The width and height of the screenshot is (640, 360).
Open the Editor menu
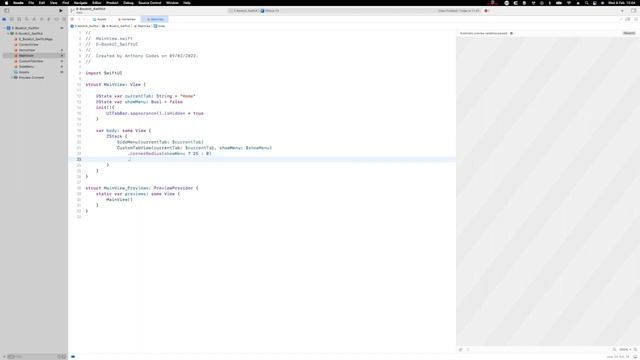(x=97, y=3)
